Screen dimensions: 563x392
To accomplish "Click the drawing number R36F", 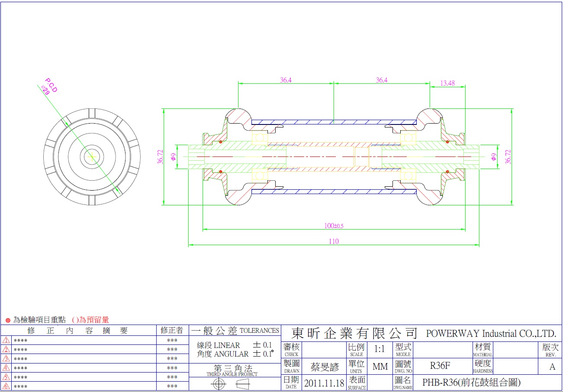I will 440,366.
